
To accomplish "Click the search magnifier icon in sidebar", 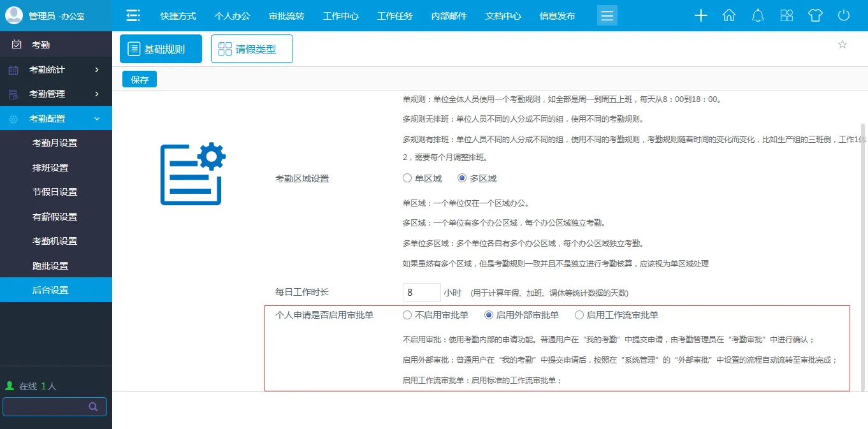I will pos(93,407).
